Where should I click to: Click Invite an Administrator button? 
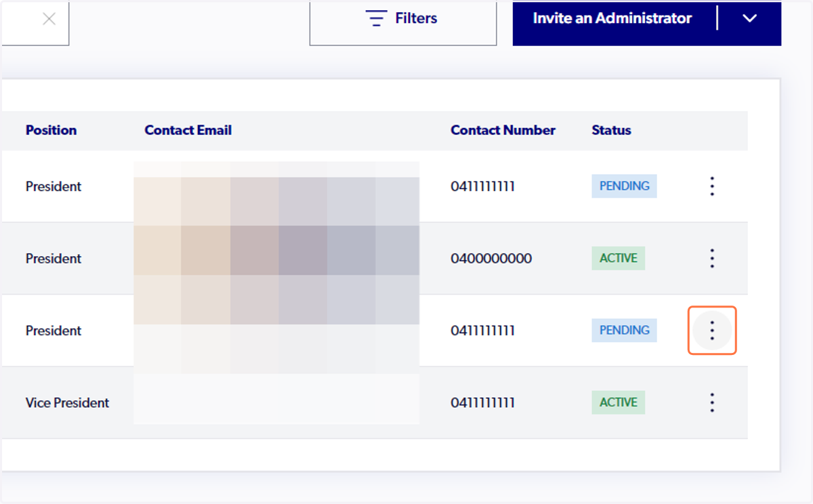(612, 19)
